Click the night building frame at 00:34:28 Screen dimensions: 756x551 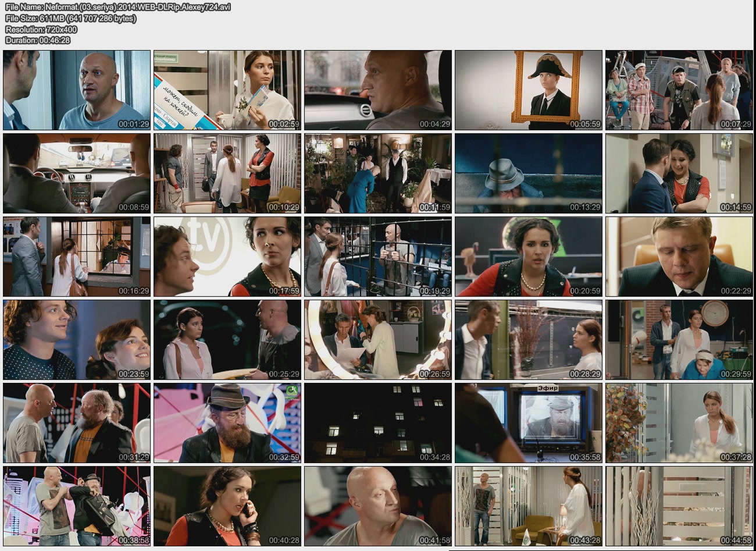click(378, 423)
